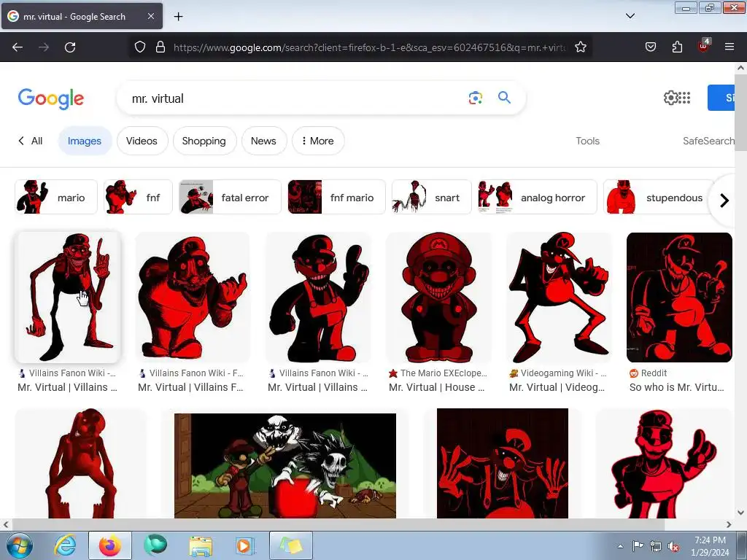747x560 pixels.
Task: Search by image with camera lens icon
Action: pyautogui.click(x=475, y=98)
